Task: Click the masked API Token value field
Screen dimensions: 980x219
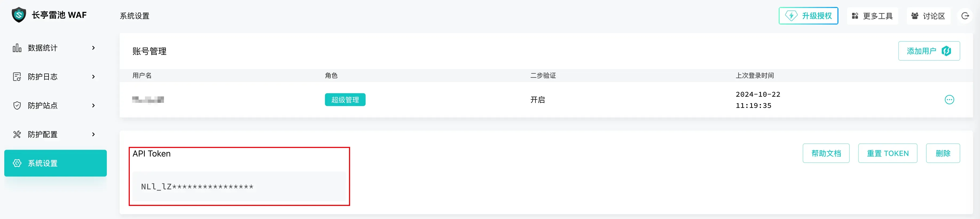Action: tap(238, 187)
